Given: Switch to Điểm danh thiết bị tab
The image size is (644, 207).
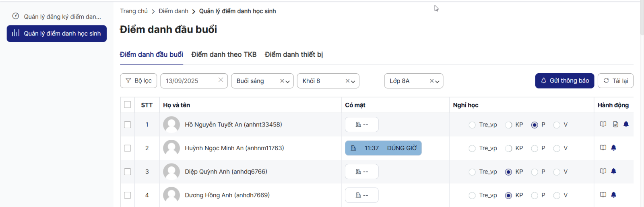Looking at the screenshot, I should click(293, 54).
